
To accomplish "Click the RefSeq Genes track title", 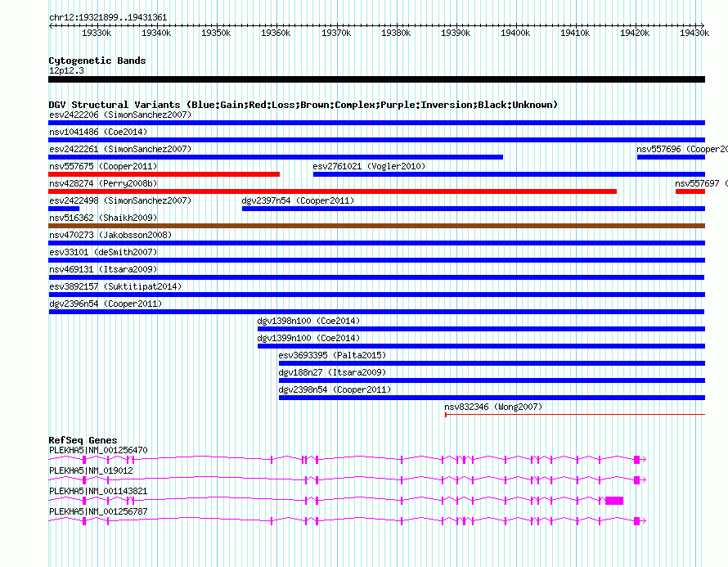I will [x=83, y=440].
